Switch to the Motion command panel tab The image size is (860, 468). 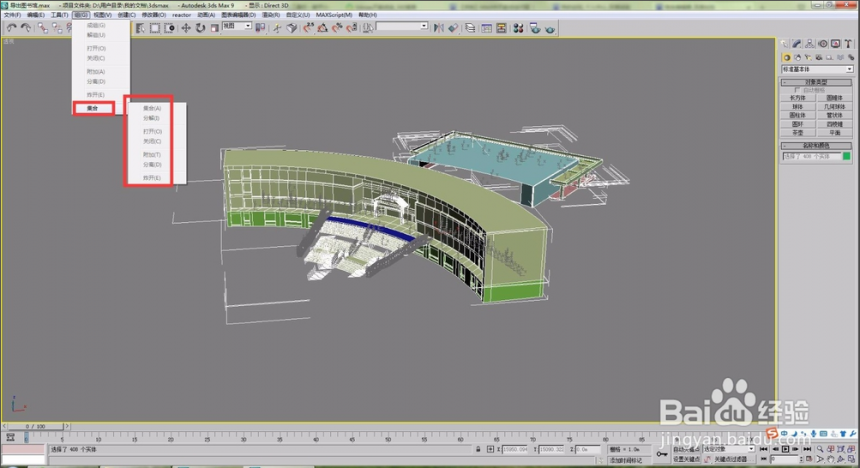823,43
